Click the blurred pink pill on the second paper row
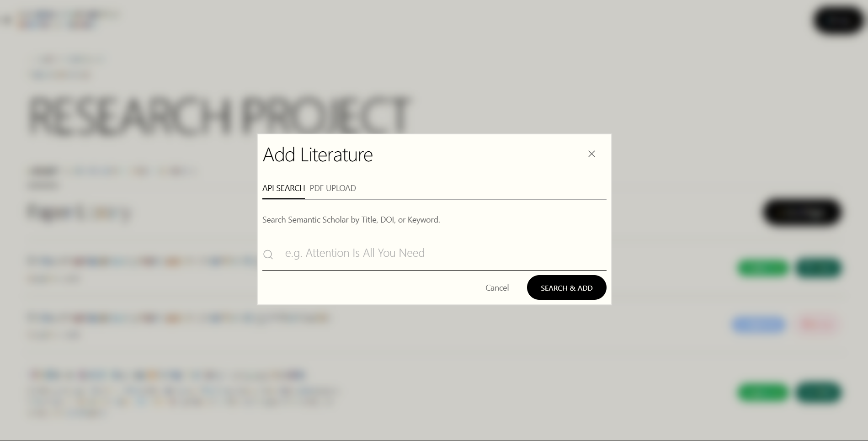This screenshot has height=441, width=868. (x=817, y=324)
